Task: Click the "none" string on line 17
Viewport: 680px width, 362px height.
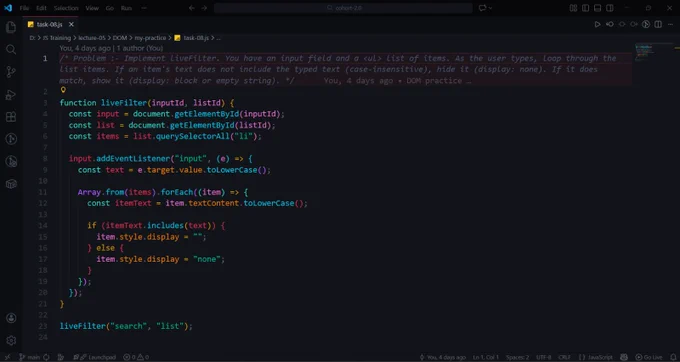Action: pos(206,259)
